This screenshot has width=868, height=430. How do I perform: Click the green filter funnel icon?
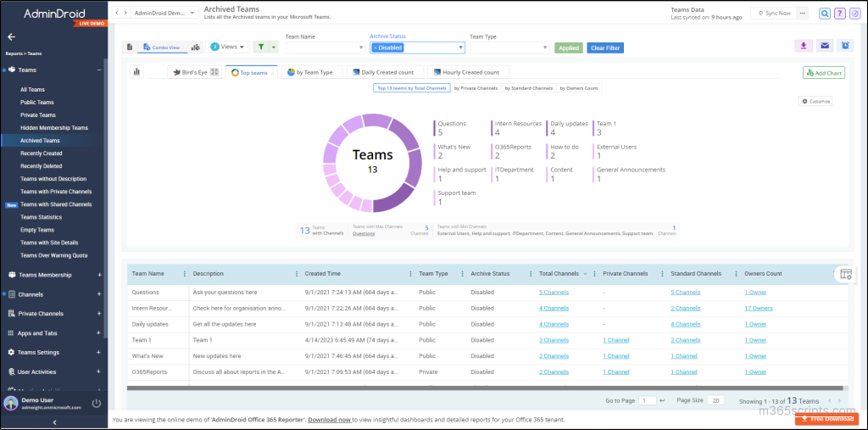point(261,47)
